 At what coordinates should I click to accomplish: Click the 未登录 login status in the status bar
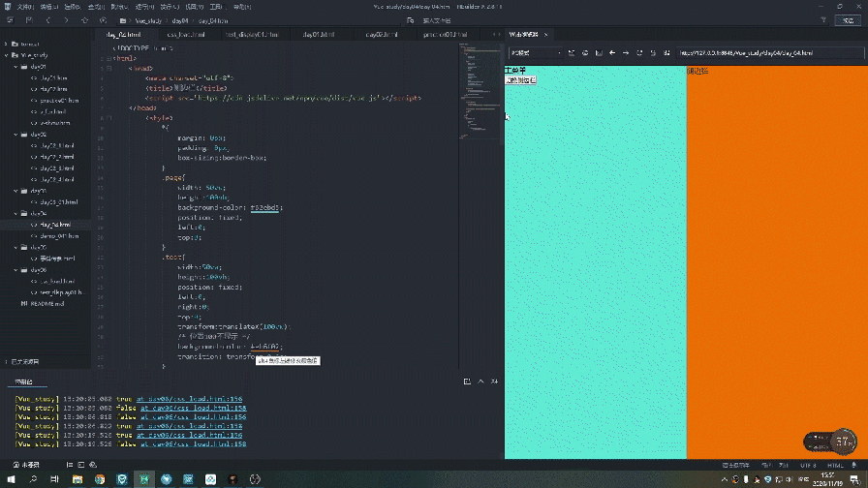point(26,465)
